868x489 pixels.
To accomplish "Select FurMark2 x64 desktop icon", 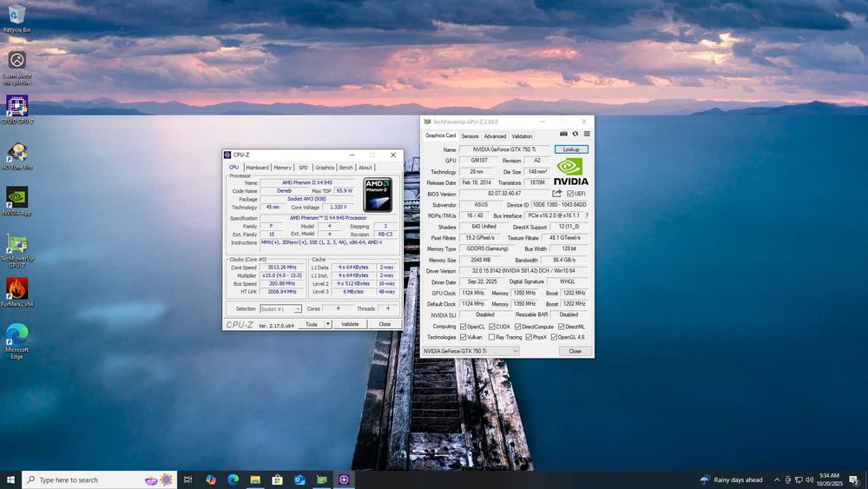I will (x=16, y=293).
